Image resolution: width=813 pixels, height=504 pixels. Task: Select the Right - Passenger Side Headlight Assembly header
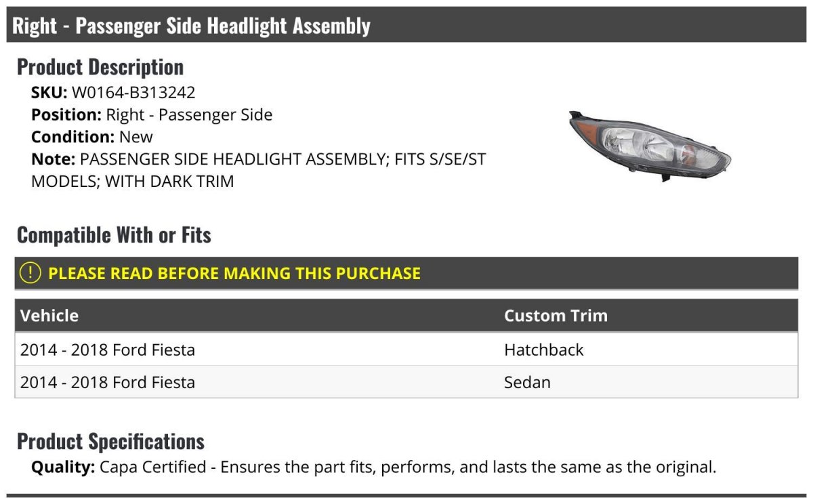(406, 25)
